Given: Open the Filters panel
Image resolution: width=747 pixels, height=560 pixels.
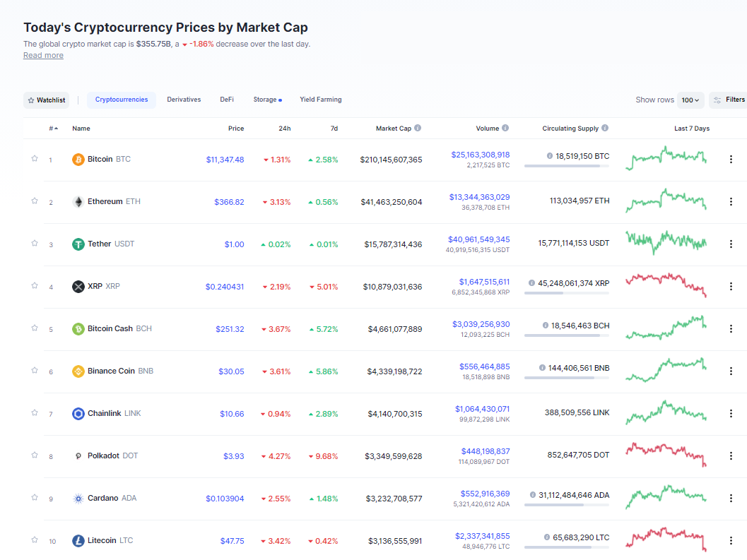Looking at the screenshot, I should click(729, 100).
